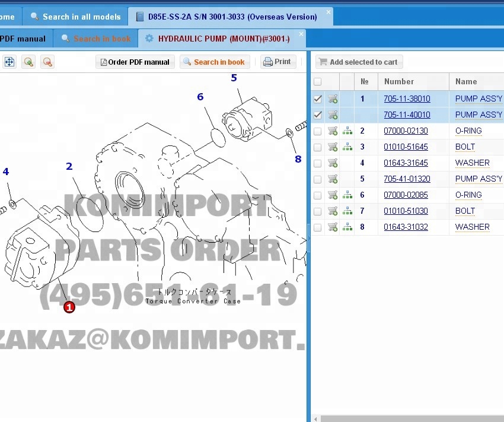
Task: Add bolt 01010-51030 to cart
Action: point(333,211)
